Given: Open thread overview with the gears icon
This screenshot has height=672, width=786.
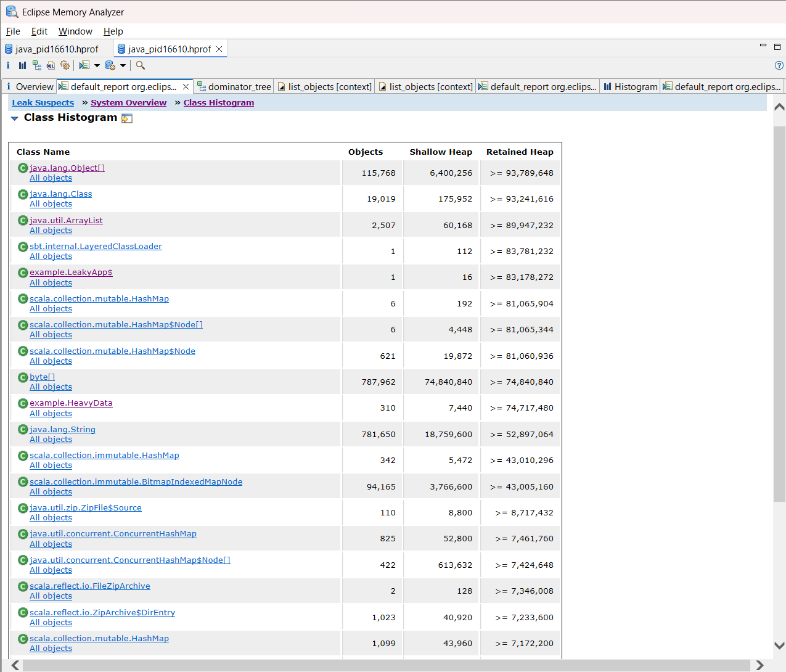Looking at the screenshot, I should 65,65.
